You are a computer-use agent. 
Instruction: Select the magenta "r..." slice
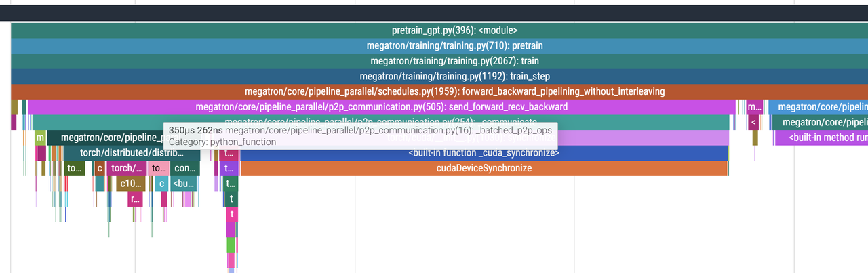point(135,198)
